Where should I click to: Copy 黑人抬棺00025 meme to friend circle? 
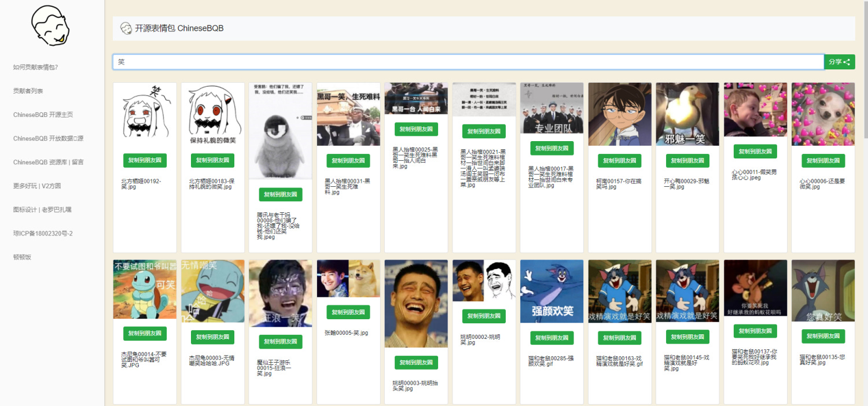pos(416,129)
